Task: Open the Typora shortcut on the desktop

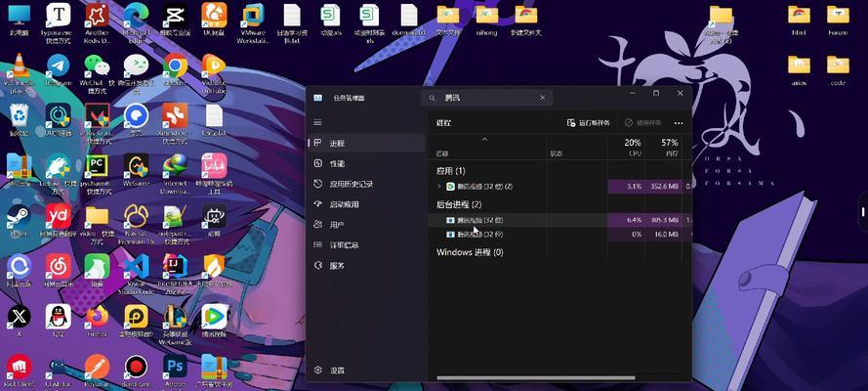Action: (x=58, y=16)
